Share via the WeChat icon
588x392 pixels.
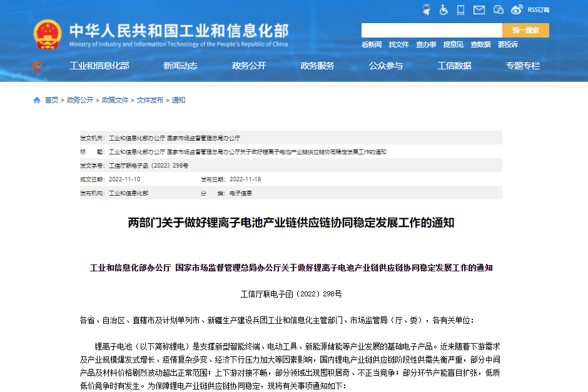497,9
